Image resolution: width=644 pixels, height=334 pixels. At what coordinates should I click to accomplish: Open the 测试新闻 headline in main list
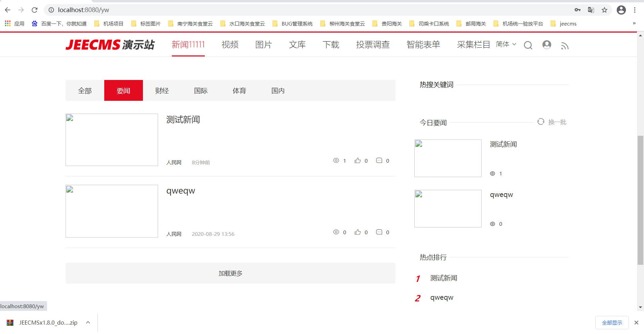(183, 120)
